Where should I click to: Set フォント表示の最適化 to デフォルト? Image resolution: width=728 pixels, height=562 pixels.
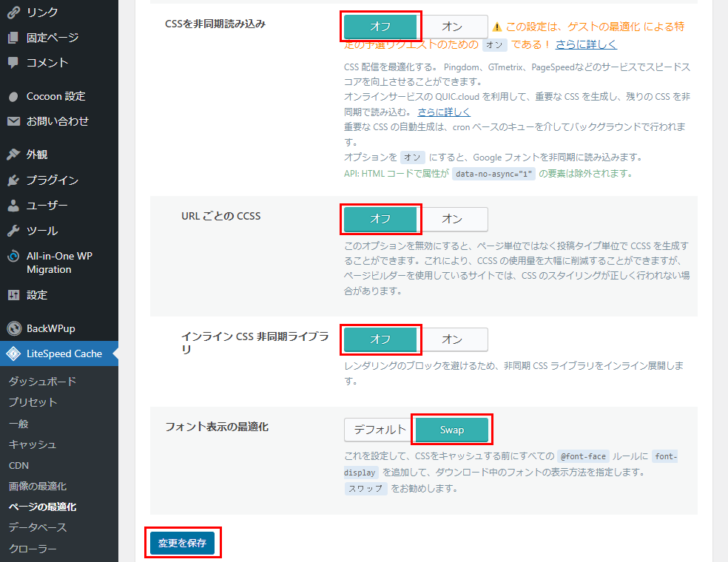[379, 430]
